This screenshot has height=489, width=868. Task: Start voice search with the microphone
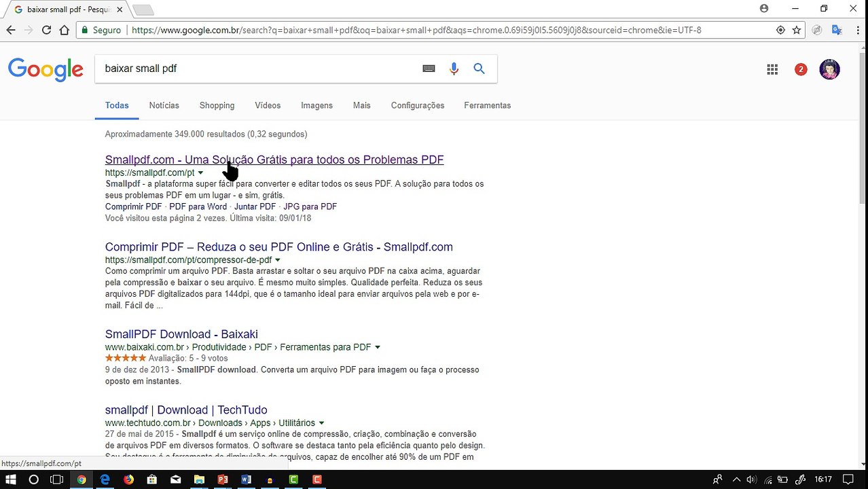coord(454,69)
